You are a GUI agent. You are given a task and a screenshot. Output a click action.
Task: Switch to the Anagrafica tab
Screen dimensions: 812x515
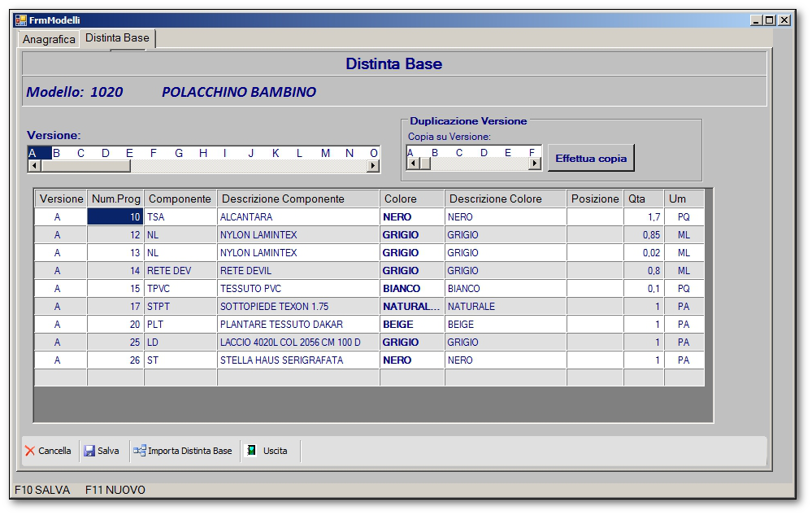pyautogui.click(x=49, y=39)
